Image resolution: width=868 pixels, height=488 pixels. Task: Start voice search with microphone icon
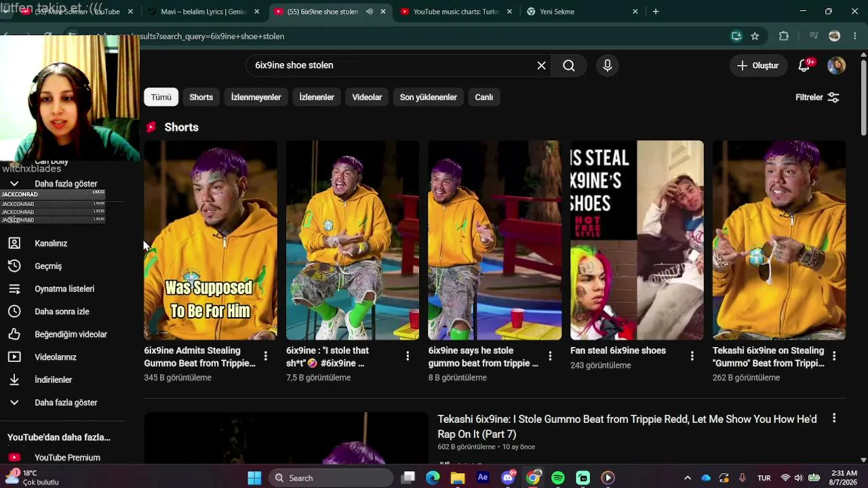(608, 66)
